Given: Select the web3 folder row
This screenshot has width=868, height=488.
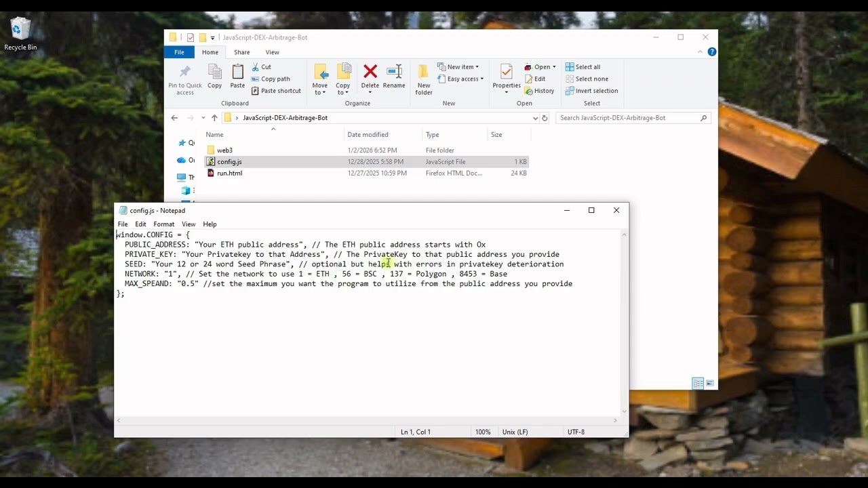Looking at the screenshot, I should [366, 150].
